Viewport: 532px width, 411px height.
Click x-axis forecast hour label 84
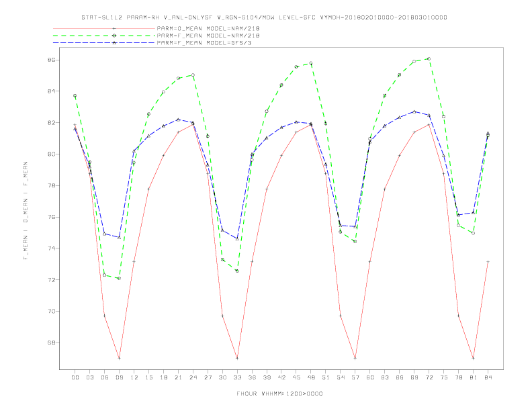pyautogui.click(x=488, y=377)
